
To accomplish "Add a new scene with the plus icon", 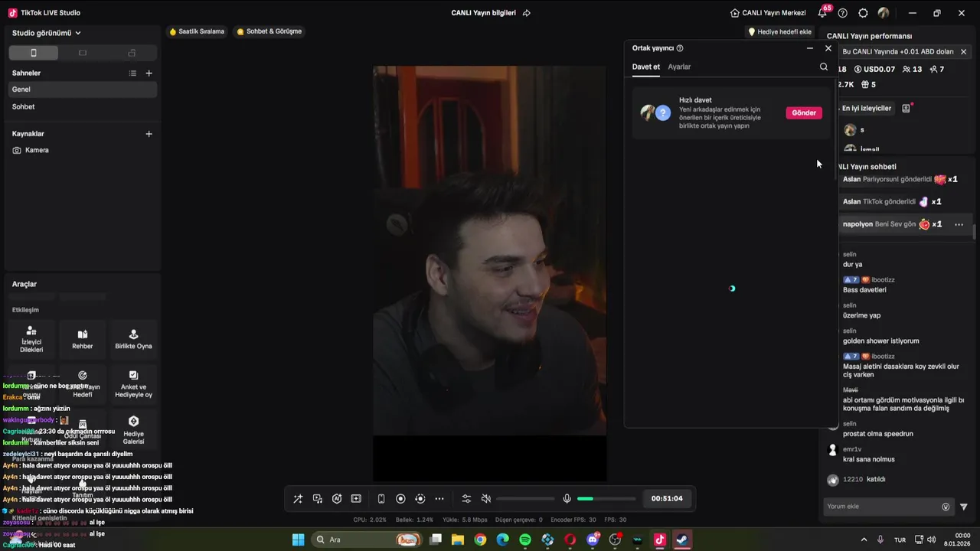I will coord(149,73).
